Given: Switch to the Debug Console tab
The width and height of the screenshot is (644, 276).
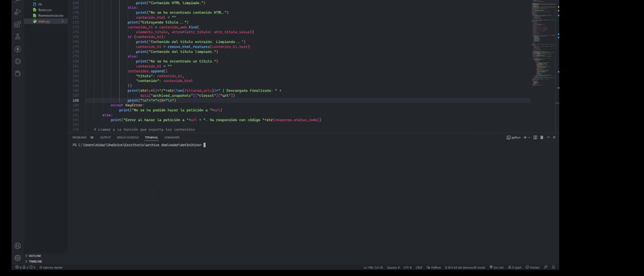Looking at the screenshot, I should tap(128, 137).
